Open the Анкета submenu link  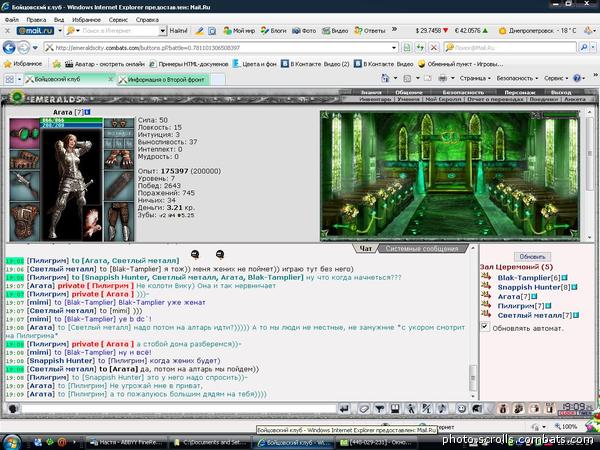[x=575, y=99]
